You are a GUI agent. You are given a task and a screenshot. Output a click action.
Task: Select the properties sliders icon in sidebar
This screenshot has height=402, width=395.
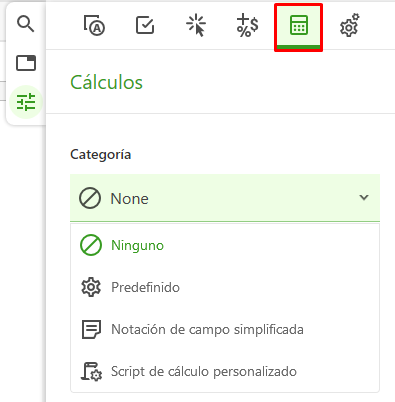click(x=26, y=102)
